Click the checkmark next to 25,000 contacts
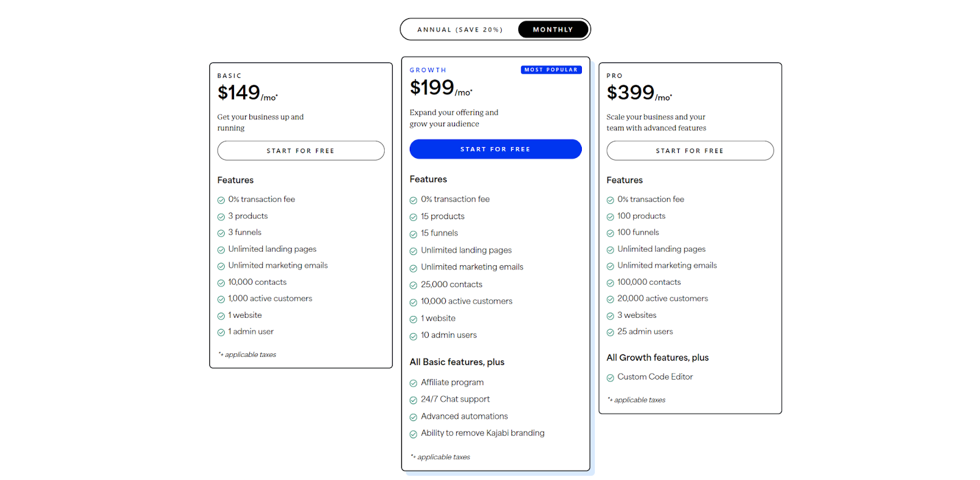The width and height of the screenshot is (980, 480). tap(413, 284)
